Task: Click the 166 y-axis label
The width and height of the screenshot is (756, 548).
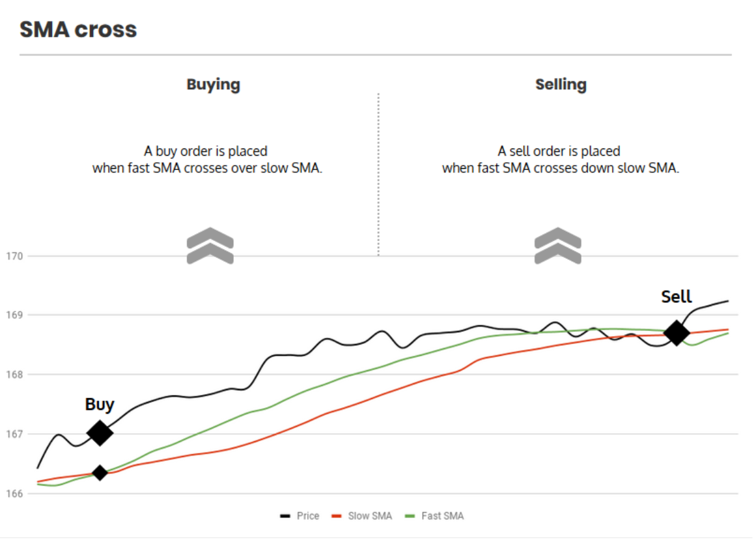Action: tap(15, 494)
